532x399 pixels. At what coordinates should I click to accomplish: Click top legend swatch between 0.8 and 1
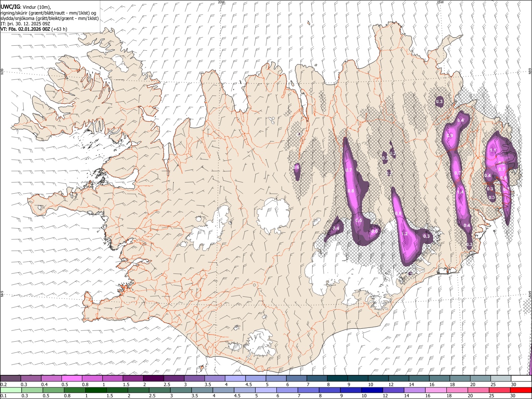[92, 378]
